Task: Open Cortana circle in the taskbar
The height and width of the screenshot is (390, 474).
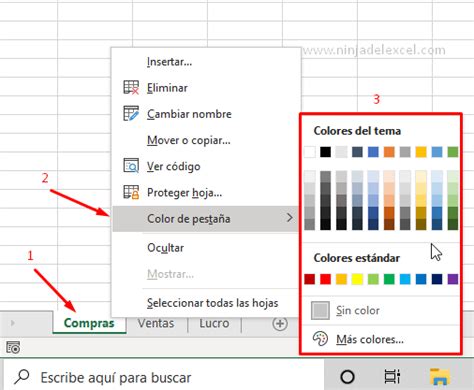Action: [348, 377]
